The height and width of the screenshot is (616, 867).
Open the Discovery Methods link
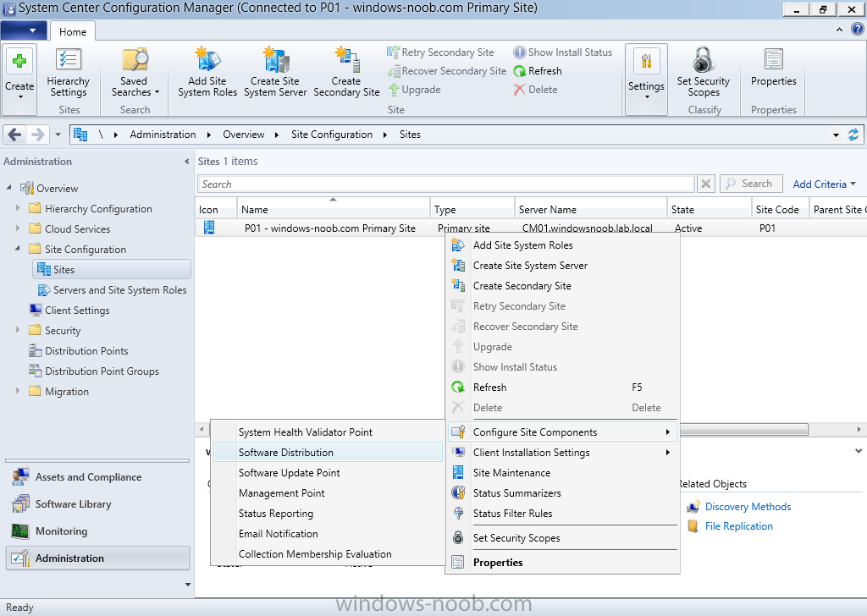click(748, 507)
